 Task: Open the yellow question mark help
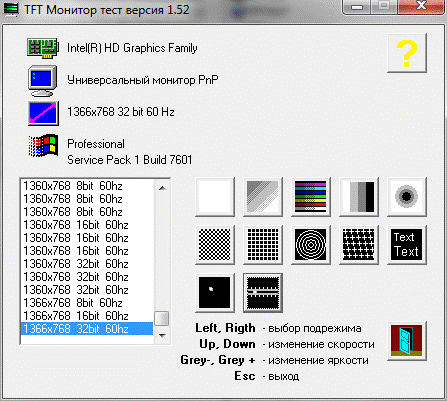coord(407,53)
